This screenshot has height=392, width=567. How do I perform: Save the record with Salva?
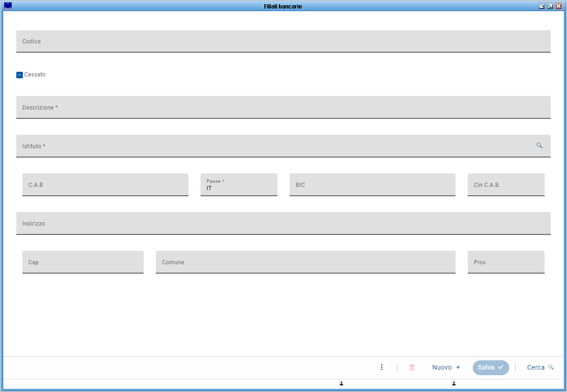click(491, 367)
